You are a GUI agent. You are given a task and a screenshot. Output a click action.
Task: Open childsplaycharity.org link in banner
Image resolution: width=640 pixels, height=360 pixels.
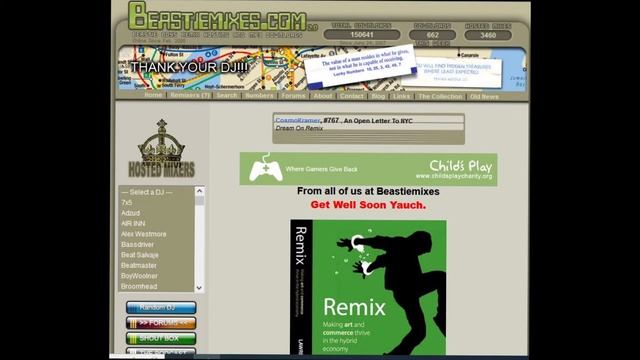[454, 176]
